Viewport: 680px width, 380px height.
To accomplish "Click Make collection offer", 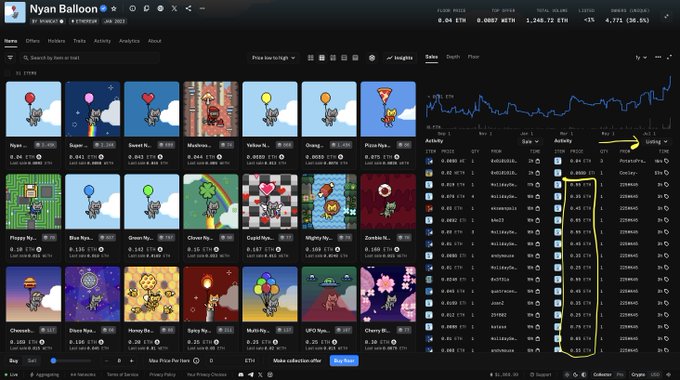I will 297,360.
